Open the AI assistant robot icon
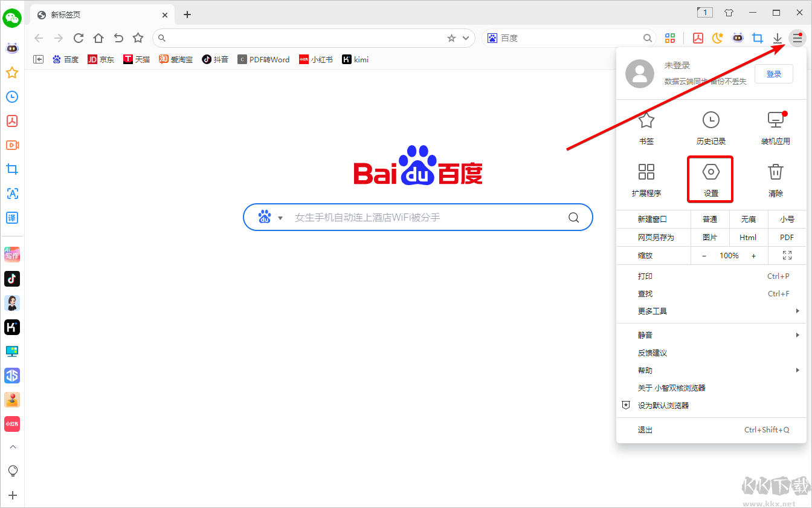Screen dimensions: 812x508 [738, 37]
